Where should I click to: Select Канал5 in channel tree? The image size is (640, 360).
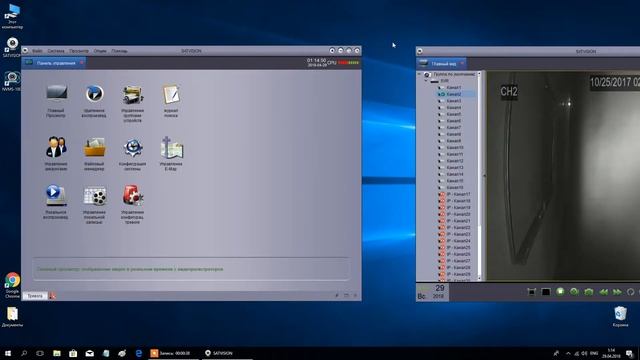pos(454,114)
